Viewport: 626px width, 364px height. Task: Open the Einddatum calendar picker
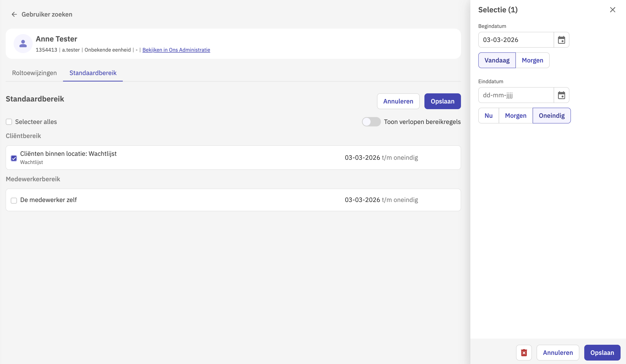pyautogui.click(x=561, y=95)
